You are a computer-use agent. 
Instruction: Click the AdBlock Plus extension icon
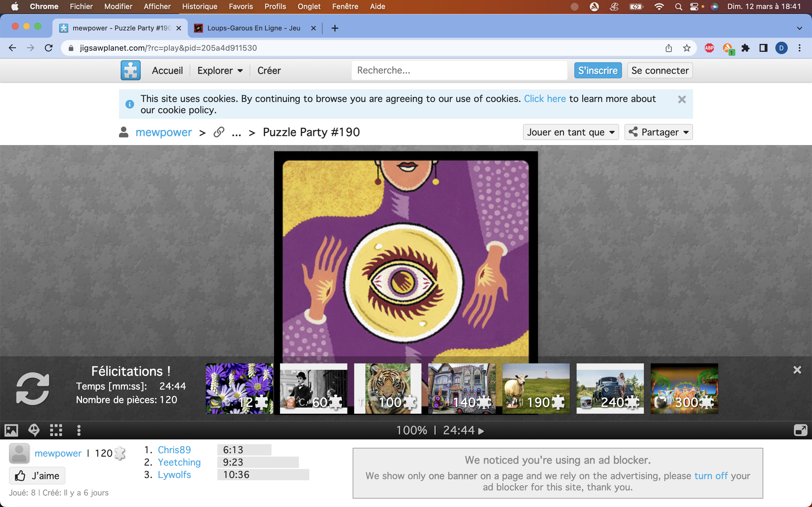(709, 48)
